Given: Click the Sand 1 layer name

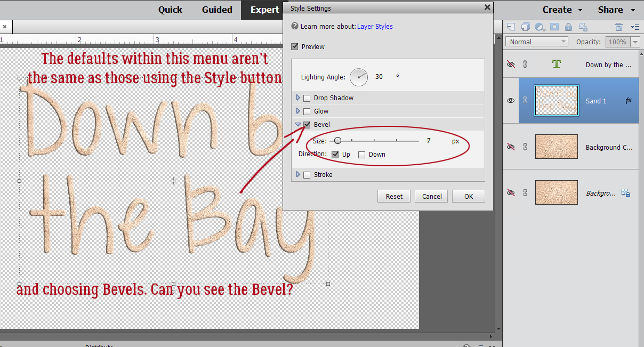Looking at the screenshot, I should (596, 101).
